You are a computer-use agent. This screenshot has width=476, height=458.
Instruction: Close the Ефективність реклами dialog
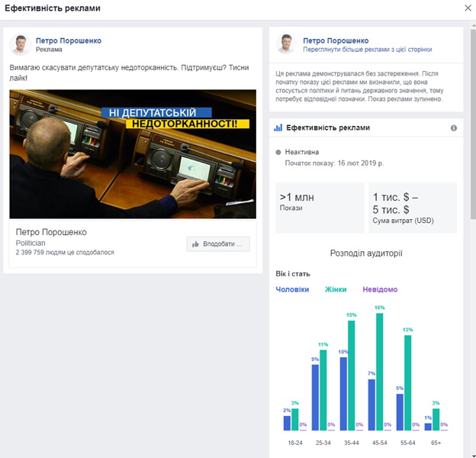coord(467,8)
